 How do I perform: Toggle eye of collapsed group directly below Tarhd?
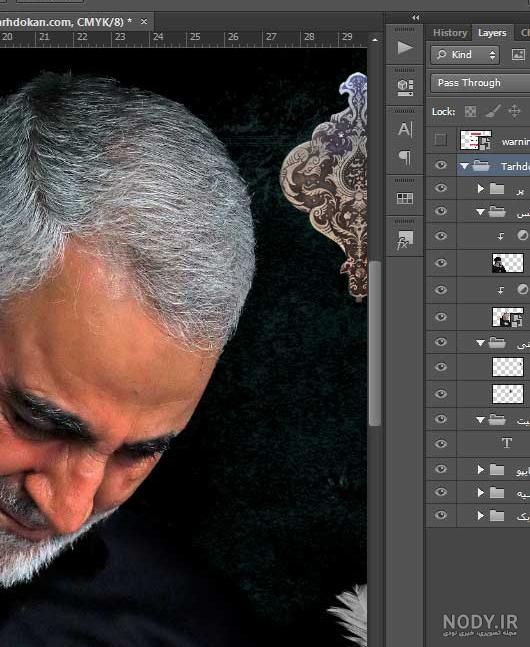point(441,188)
